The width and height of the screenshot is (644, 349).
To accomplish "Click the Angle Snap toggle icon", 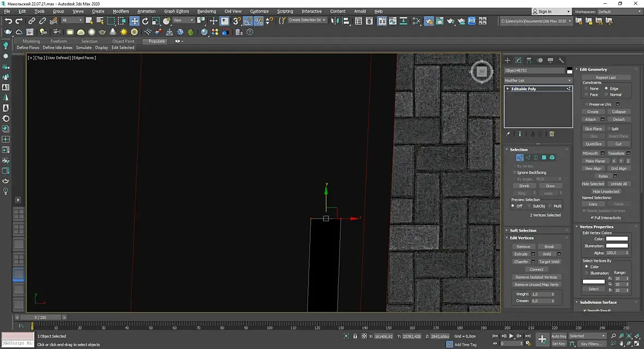I will pyautogui.click(x=248, y=21).
